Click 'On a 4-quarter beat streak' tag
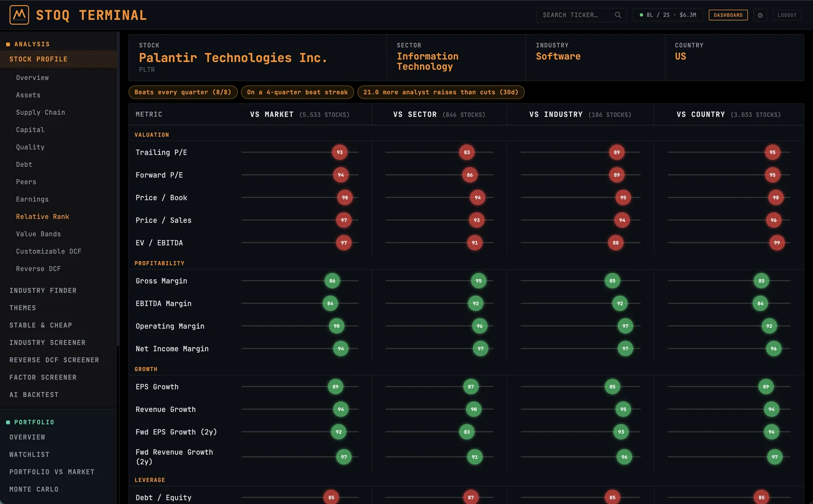Screen dimensions: 813x504 297,92
